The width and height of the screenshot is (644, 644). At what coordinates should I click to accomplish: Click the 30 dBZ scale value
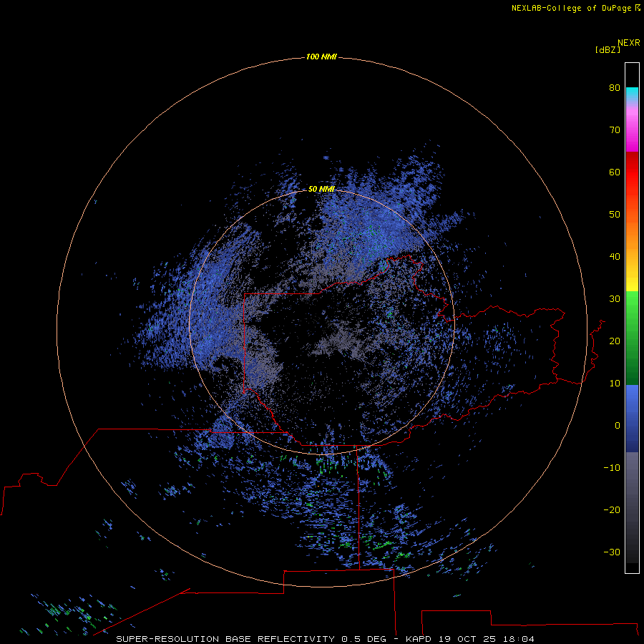(x=615, y=299)
